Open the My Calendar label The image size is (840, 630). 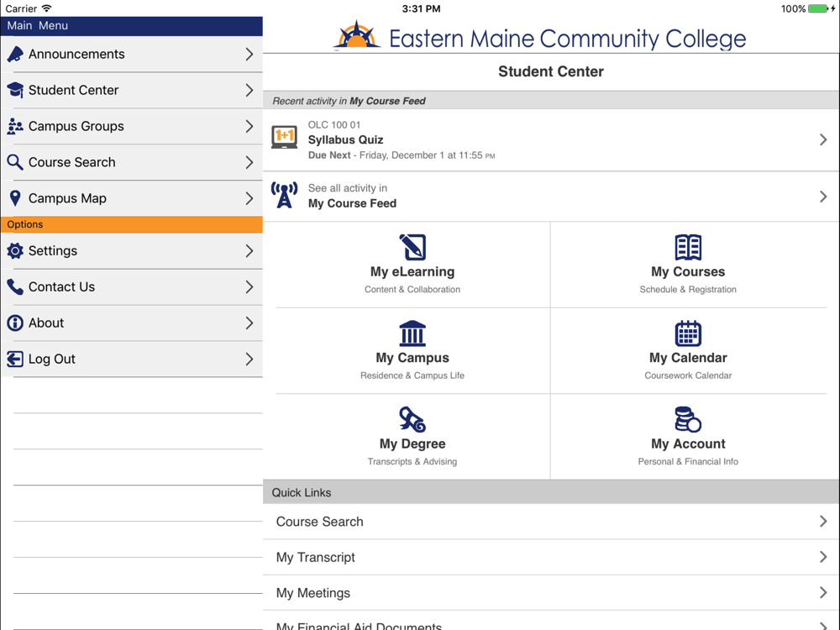tap(689, 357)
